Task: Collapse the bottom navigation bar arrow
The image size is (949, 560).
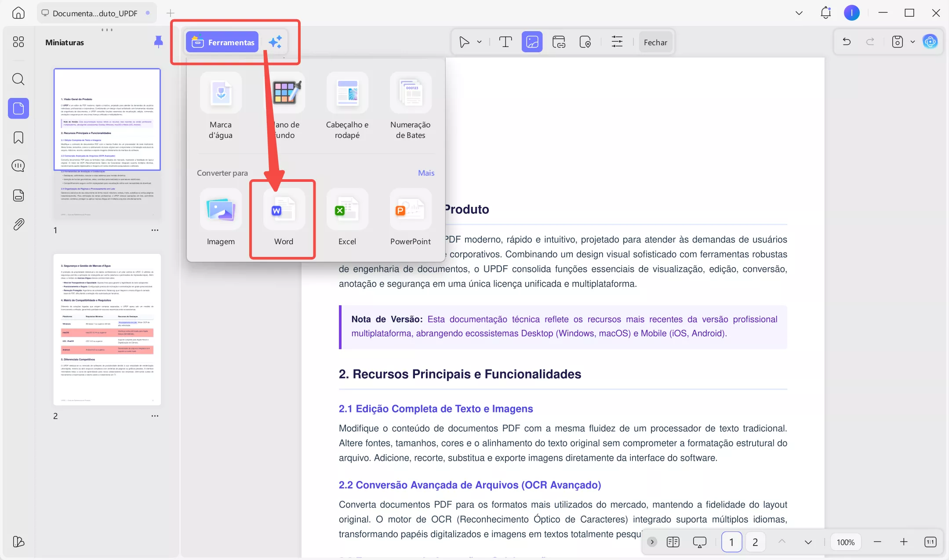Action: [x=652, y=542]
